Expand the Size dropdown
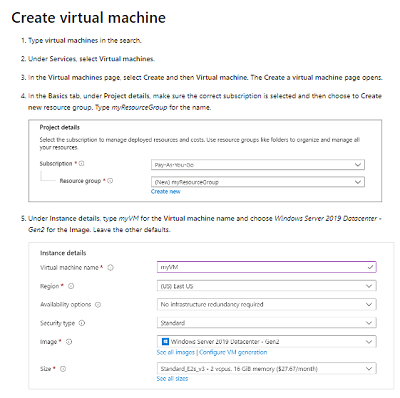This screenshot has height=398, width=400. pyautogui.click(x=267, y=369)
